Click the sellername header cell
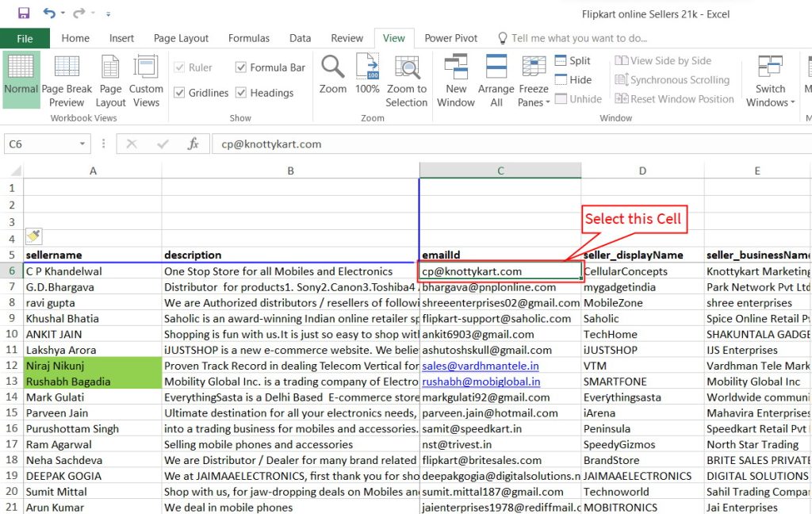Viewport: 812px width, 514px height. [93, 255]
